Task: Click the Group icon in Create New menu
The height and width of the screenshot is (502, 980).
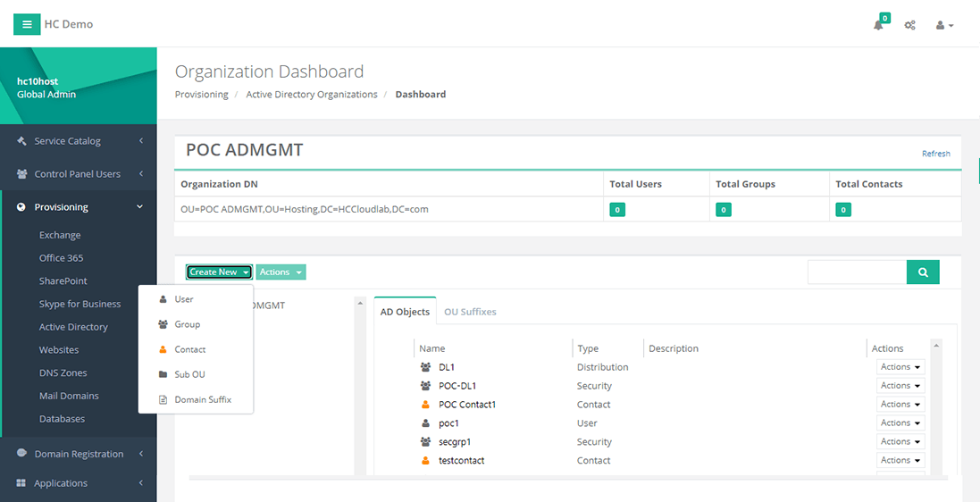Action: (x=163, y=324)
